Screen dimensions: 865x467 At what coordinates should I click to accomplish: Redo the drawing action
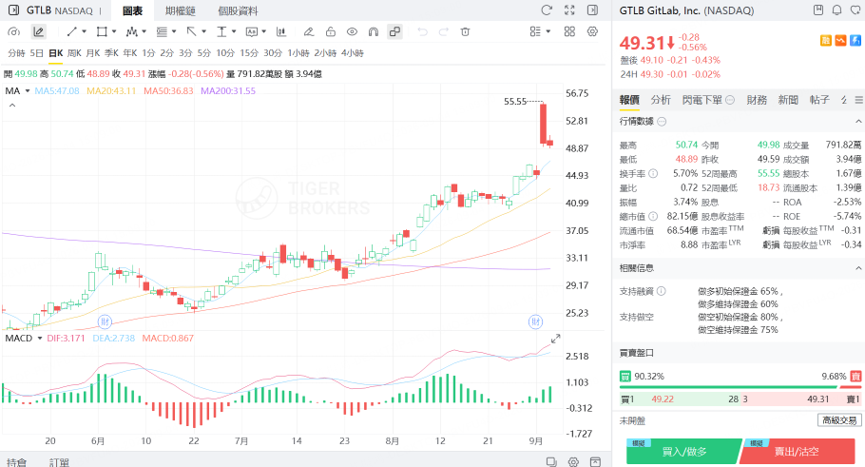pyautogui.click(x=444, y=32)
